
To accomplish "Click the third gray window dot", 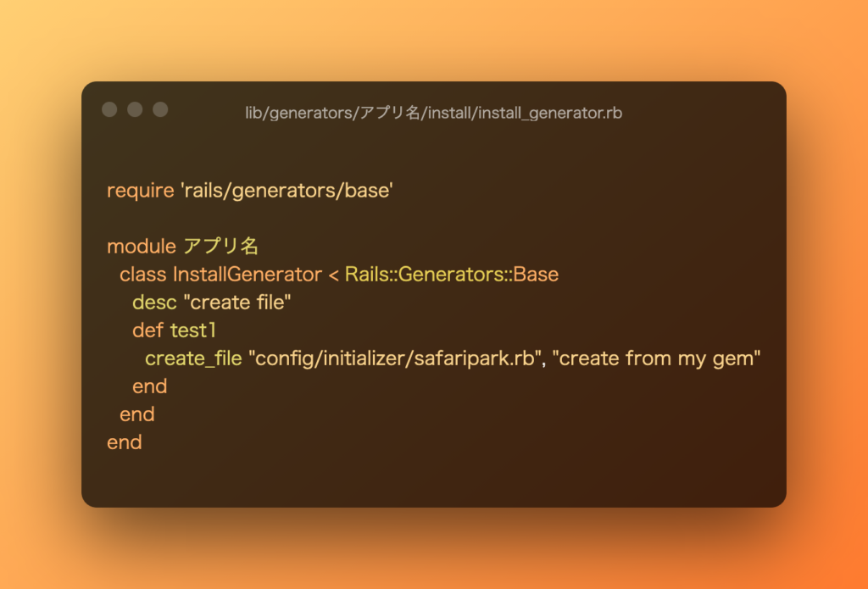I will tap(160, 109).
